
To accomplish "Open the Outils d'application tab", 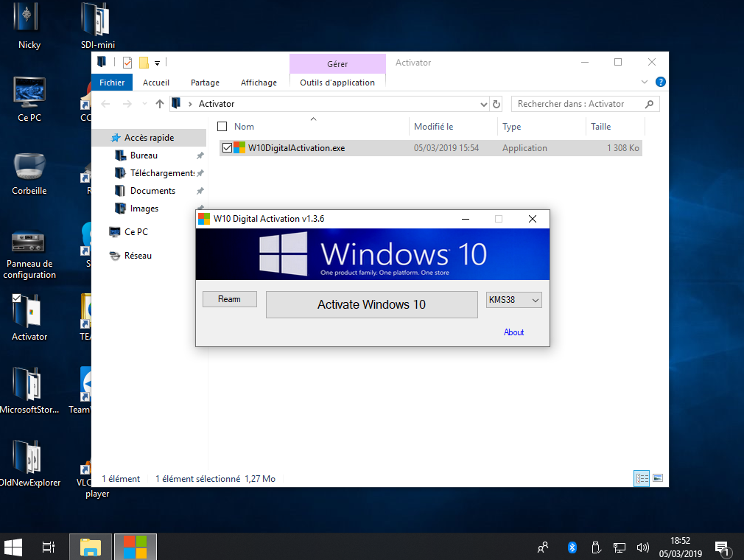I will pyautogui.click(x=337, y=82).
